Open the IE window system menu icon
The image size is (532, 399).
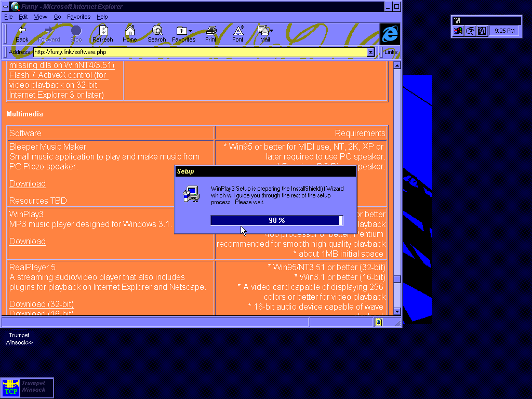coord(5,6)
